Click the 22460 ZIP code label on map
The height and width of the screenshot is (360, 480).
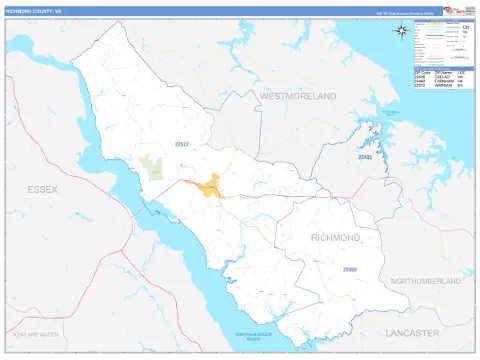tap(350, 269)
